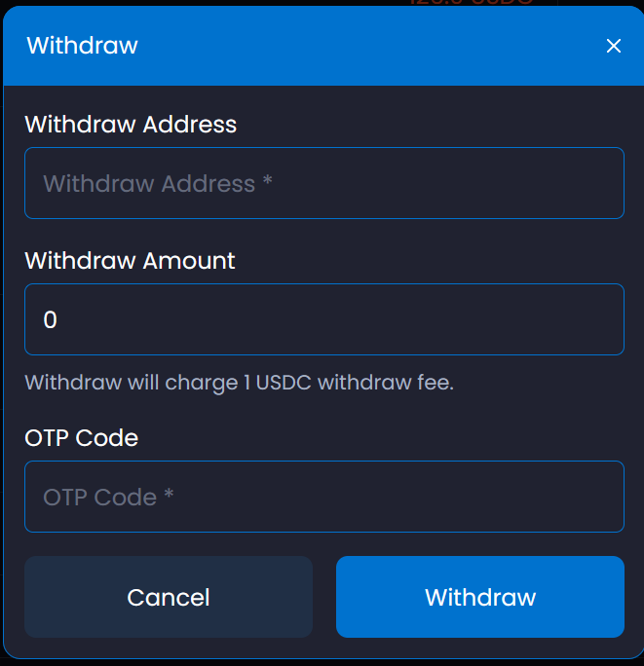
Task: Focus the Withdraw Amount field
Action: (x=323, y=319)
